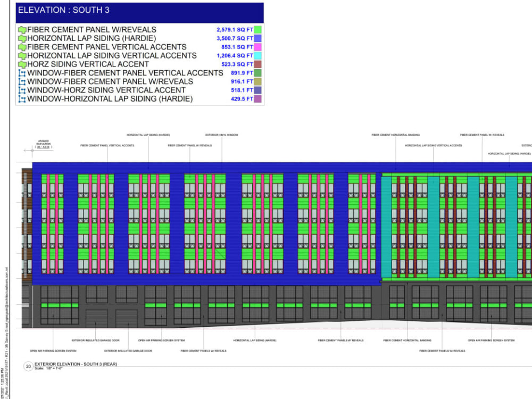Select the legend row Horizontal Lap Siding Vertical Accents

coord(140,56)
